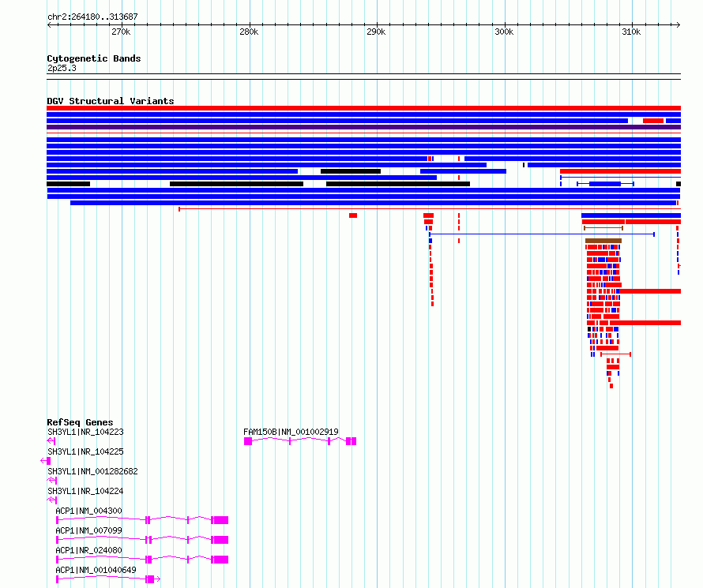Screen dimensions: 703x588
Task: Open the FAM150B|NM_001002919 gene label
Action: 291,432
